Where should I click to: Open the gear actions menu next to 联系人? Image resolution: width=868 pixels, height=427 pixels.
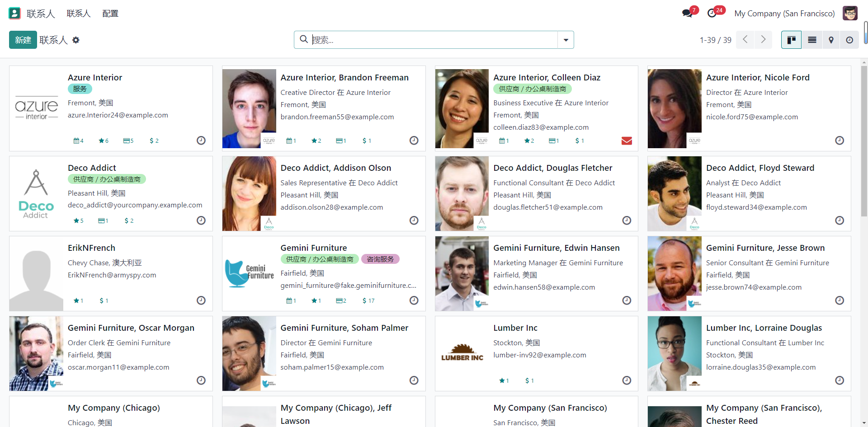[76, 40]
